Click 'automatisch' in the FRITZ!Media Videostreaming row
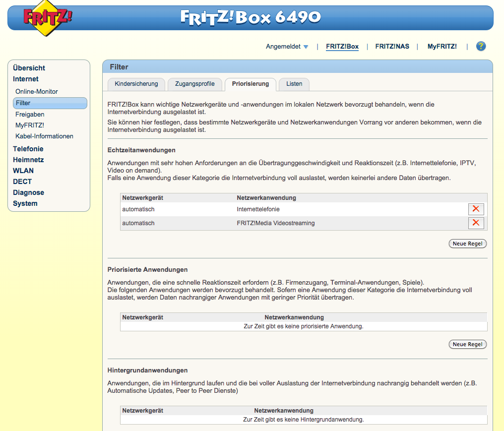Screen dimensions: 504x431 tap(138, 223)
